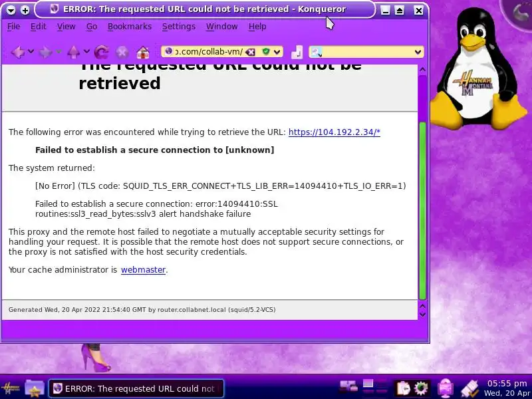Screen dimensions: 532x399
Task: Click the corner cashew icon at top right
Action: click(519, 12)
